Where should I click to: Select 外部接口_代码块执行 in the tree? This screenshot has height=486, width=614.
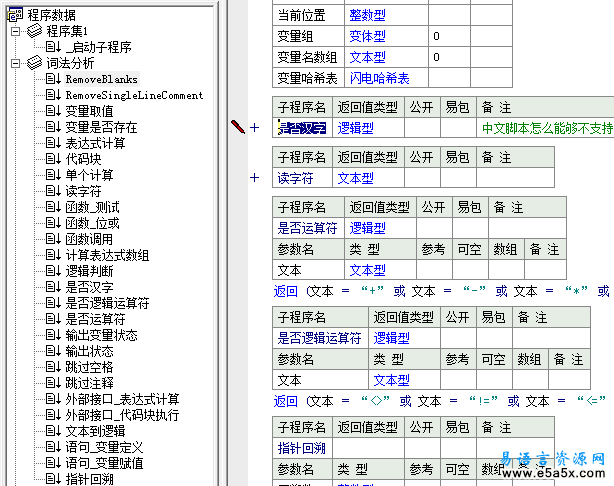(x=122, y=415)
